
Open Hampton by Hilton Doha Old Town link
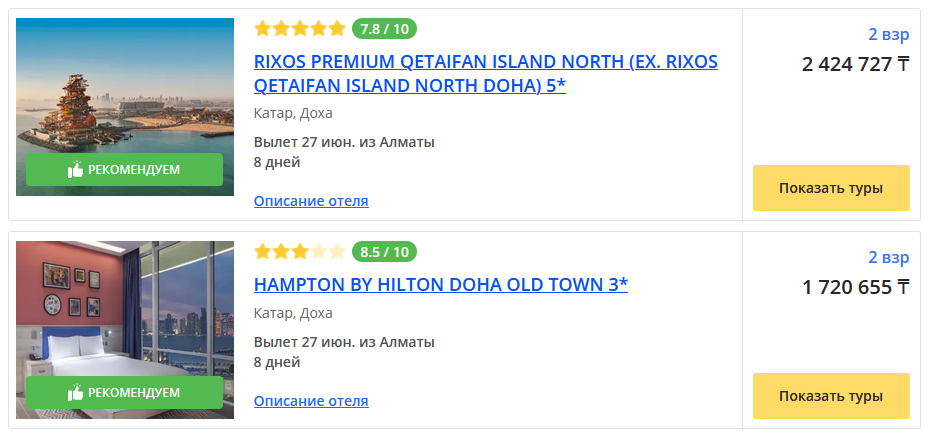pyautogui.click(x=441, y=285)
